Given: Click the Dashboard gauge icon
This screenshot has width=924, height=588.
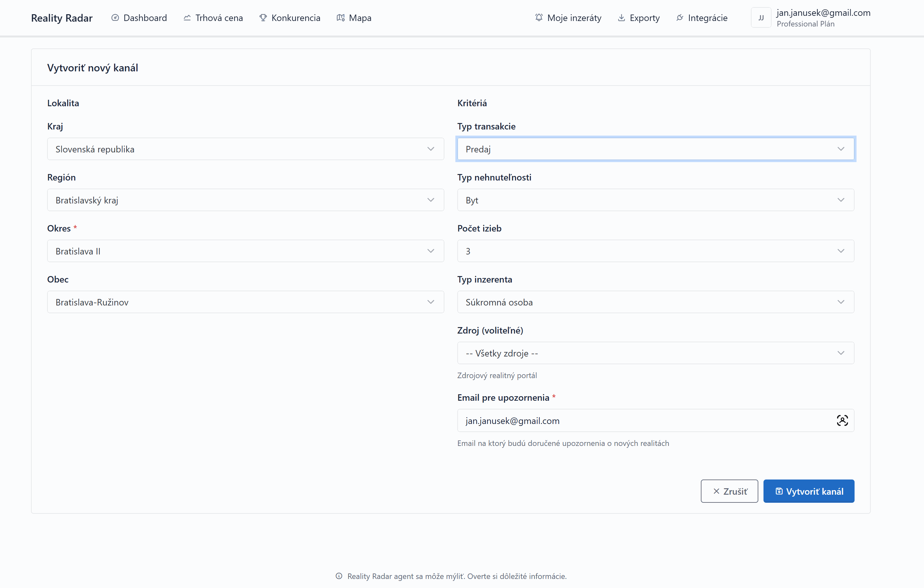Looking at the screenshot, I should click(115, 18).
